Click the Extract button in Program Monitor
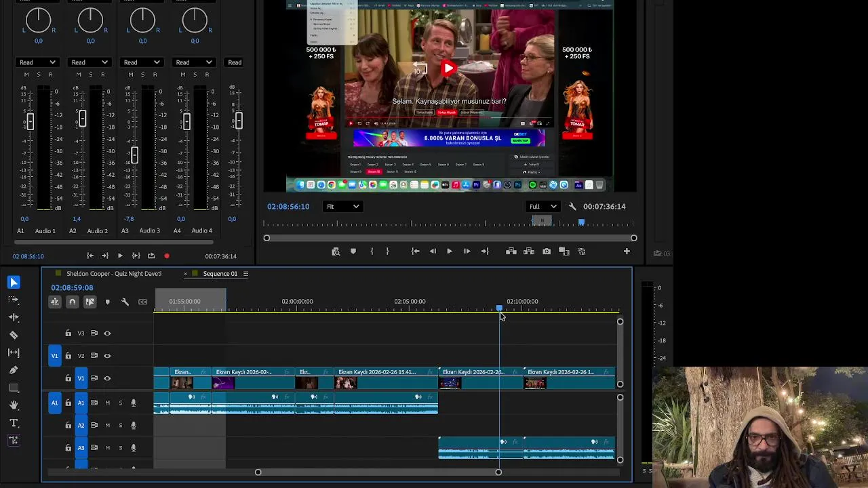The image size is (868, 488). click(x=529, y=251)
